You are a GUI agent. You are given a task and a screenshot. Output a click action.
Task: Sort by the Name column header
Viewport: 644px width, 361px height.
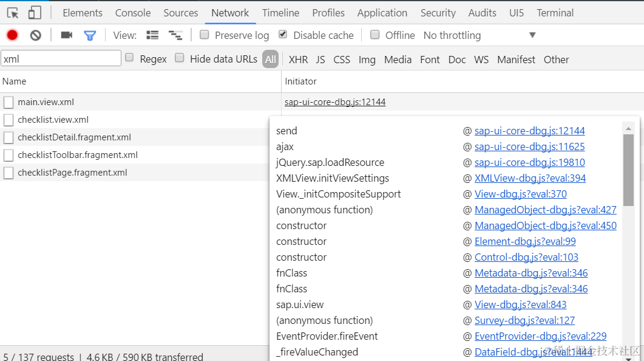point(140,81)
